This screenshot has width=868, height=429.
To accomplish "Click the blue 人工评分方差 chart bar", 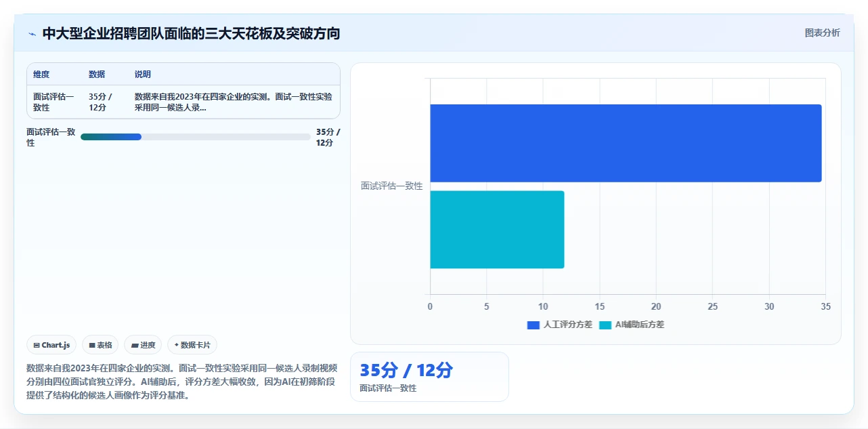I will (626, 143).
